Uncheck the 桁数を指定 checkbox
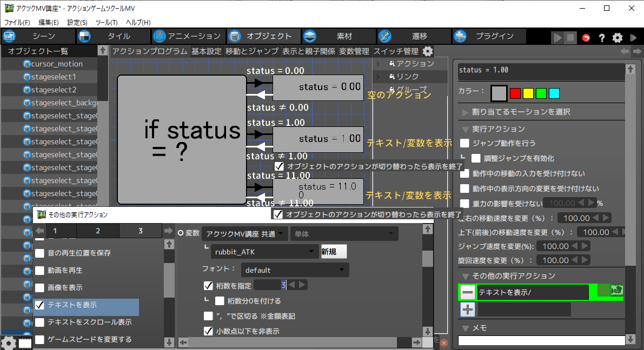This screenshot has height=350, width=644. point(208,285)
